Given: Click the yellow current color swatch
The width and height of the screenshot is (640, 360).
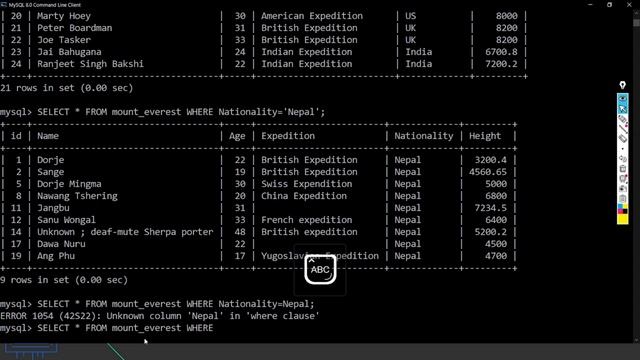Looking at the screenshot, I should [x=622, y=219].
